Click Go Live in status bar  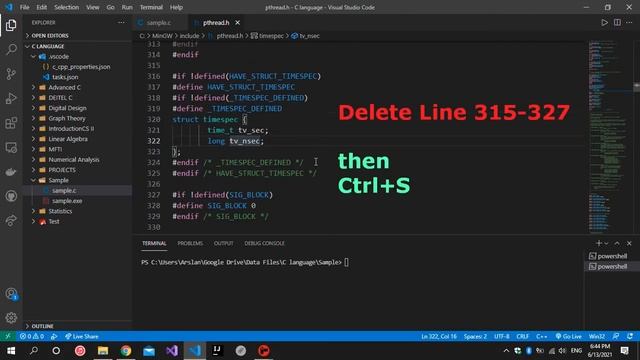coord(569,336)
